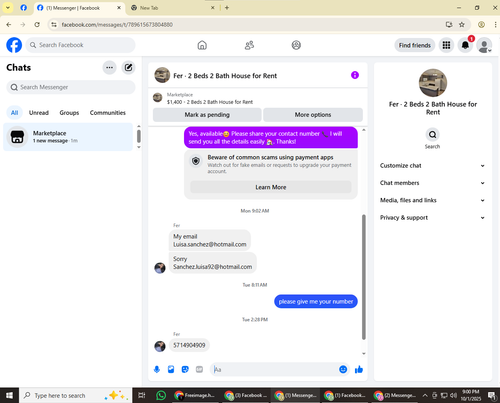Click the chat list scrollbar

click(x=139, y=136)
